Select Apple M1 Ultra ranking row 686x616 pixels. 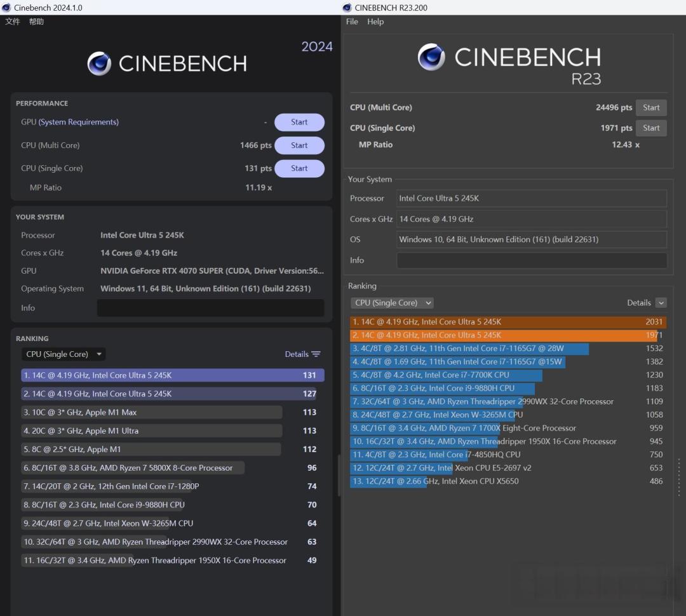172,431
